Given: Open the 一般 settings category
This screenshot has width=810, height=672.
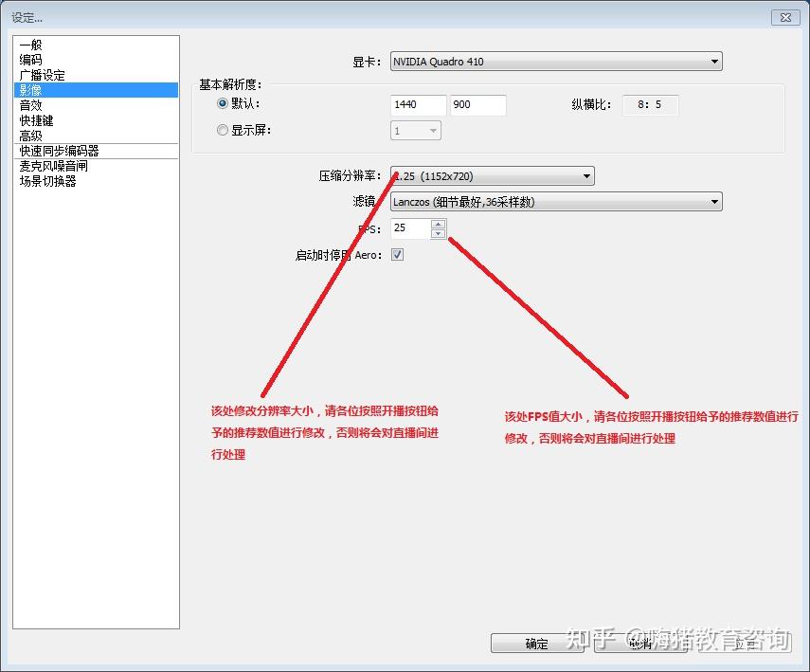Looking at the screenshot, I should 96,45.
